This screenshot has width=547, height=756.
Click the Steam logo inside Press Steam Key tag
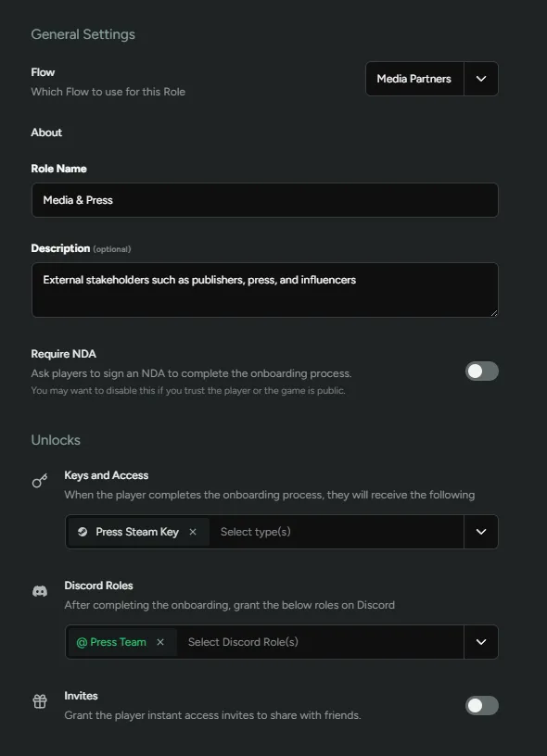84,532
